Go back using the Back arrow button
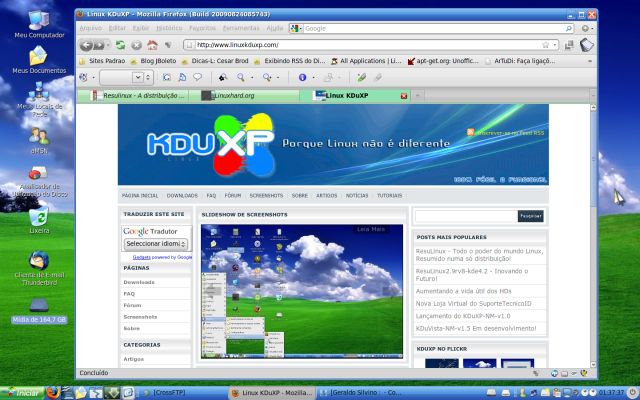 point(86,45)
